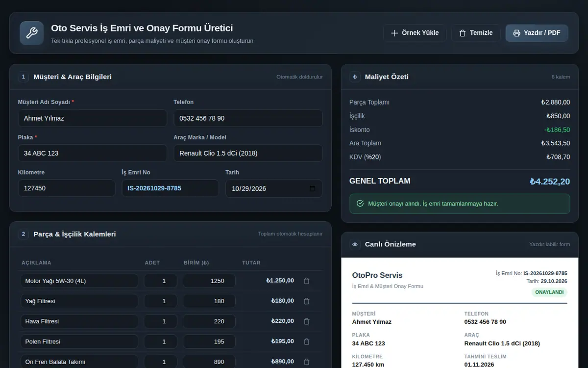Change quantity of Ön Fren Balata Takımı
The width and height of the screenshot is (588, 368).
click(160, 362)
